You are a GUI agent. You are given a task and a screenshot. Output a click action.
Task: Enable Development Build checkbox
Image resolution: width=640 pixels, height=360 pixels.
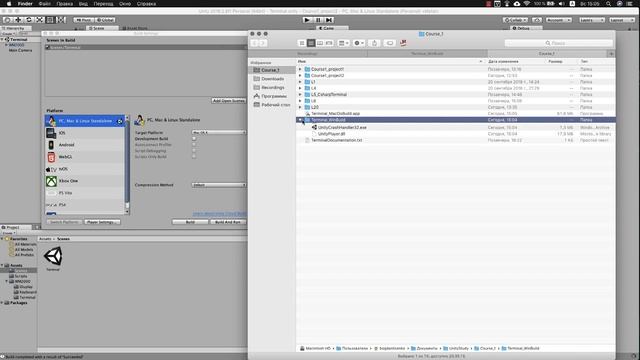(x=194, y=139)
